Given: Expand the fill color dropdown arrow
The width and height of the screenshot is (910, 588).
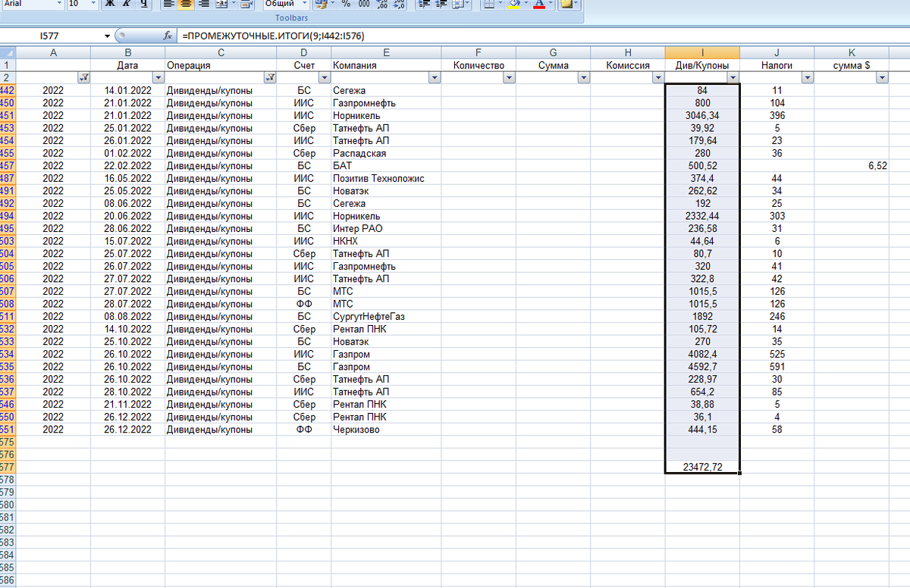Looking at the screenshot, I should click(525, 4).
